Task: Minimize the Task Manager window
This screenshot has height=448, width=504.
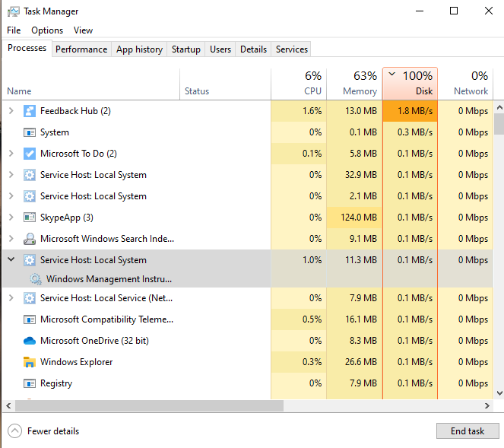Action: click(420, 11)
